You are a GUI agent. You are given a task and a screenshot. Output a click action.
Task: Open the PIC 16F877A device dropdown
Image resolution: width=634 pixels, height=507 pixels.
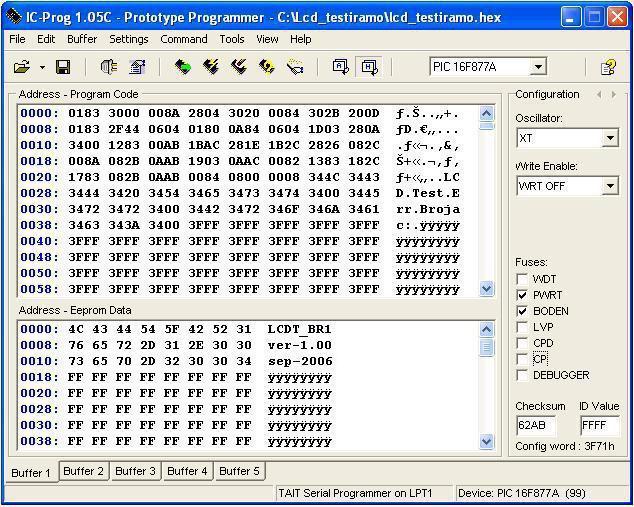(538, 67)
